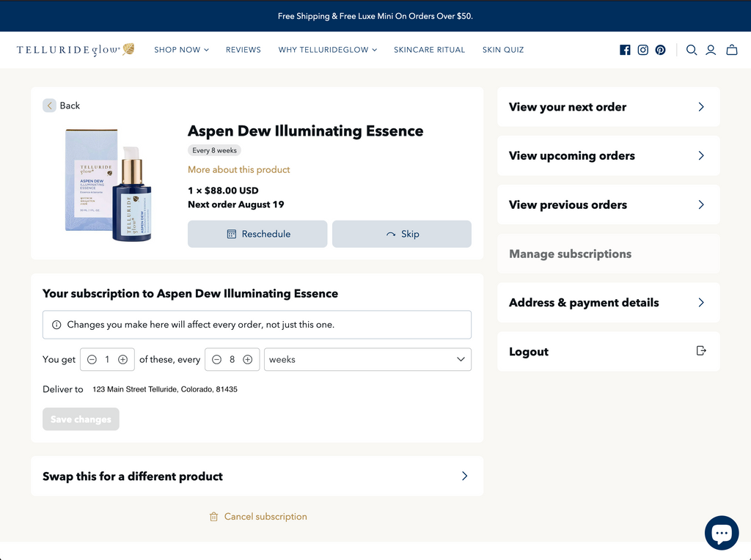
Task: Open the weeks interval unit dropdown
Action: coord(367,359)
